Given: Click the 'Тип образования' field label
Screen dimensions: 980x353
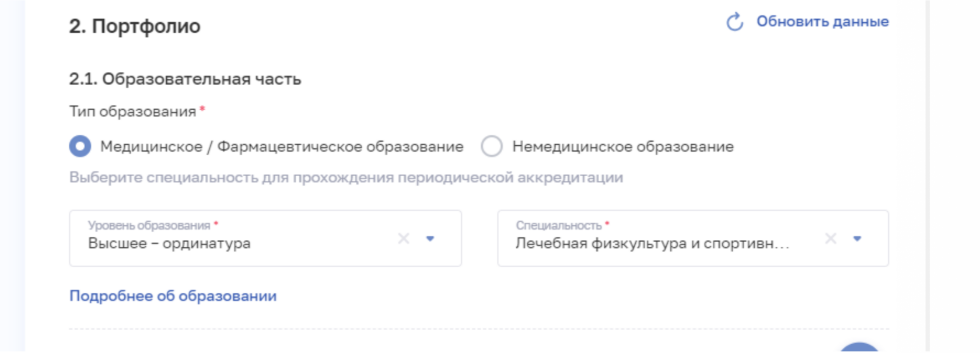Looking at the screenshot, I should coord(132,111).
